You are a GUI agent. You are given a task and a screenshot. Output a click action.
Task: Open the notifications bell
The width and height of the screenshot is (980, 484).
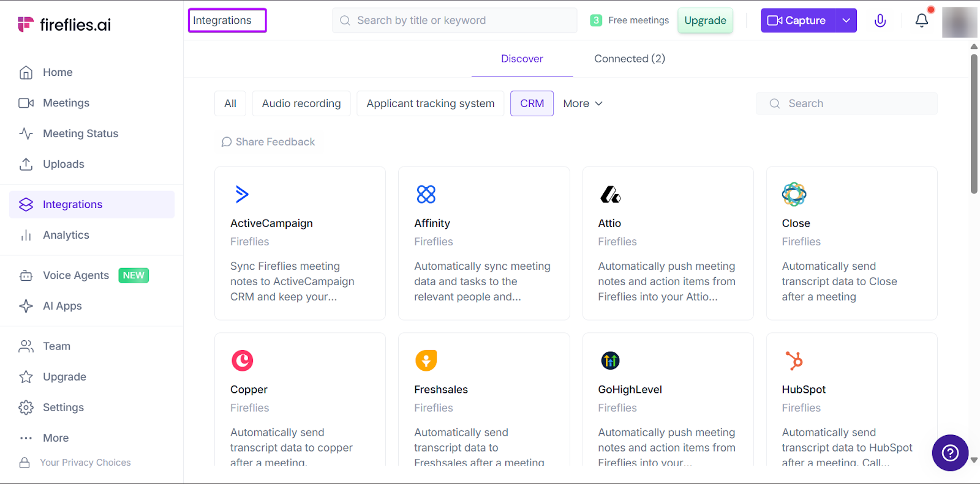coord(922,21)
